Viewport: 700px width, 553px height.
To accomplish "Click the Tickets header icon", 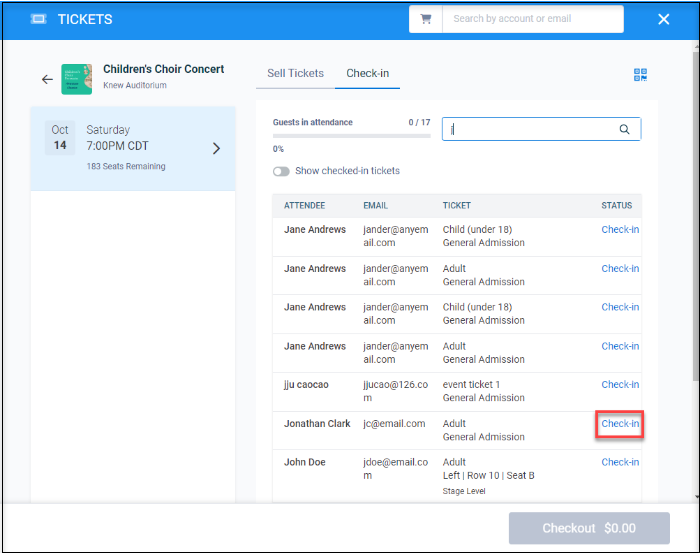I will tap(38, 19).
